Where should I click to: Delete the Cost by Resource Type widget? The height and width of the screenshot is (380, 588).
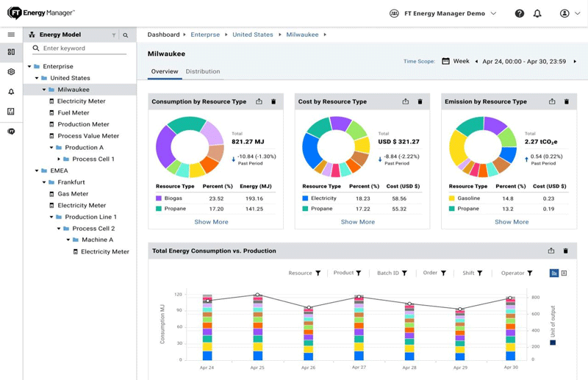pyautogui.click(x=420, y=101)
